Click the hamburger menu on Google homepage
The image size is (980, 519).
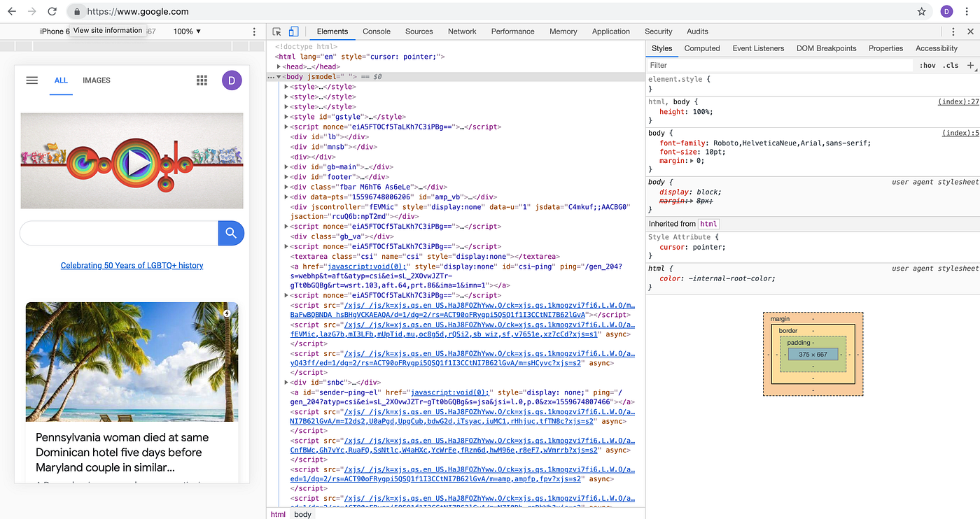click(x=31, y=80)
